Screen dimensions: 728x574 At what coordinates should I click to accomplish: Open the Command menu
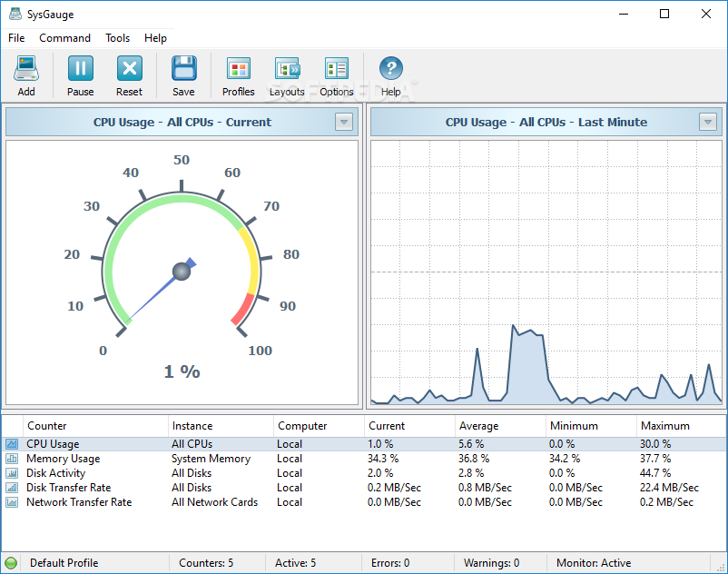click(x=64, y=38)
